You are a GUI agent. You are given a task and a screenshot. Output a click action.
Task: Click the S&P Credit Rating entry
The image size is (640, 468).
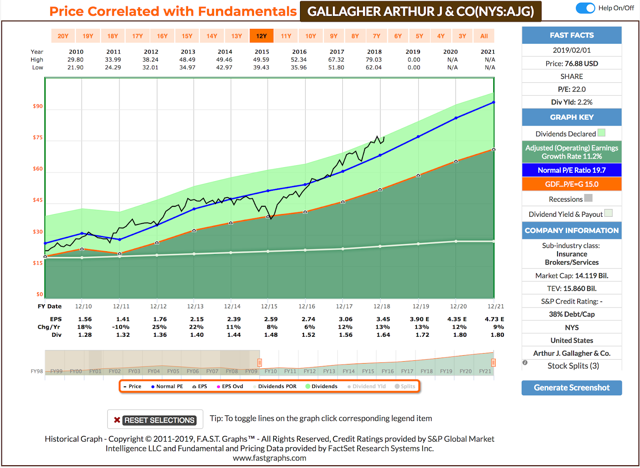(571, 302)
